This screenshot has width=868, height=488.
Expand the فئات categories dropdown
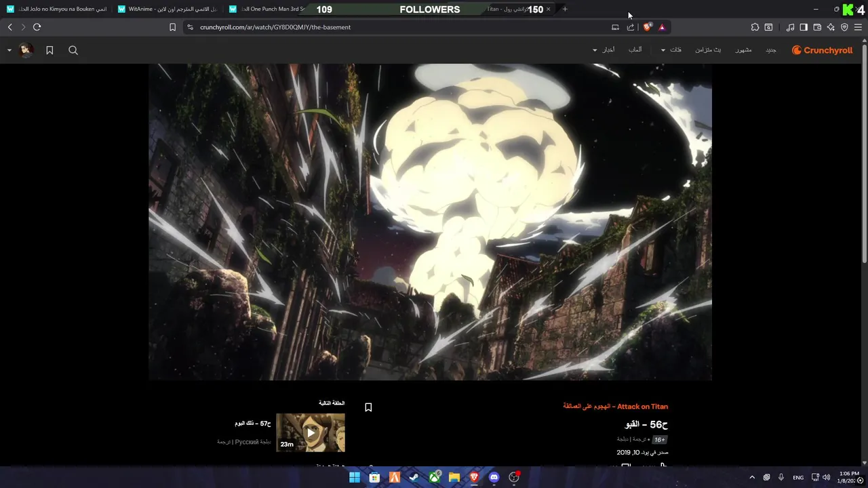[671, 50]
